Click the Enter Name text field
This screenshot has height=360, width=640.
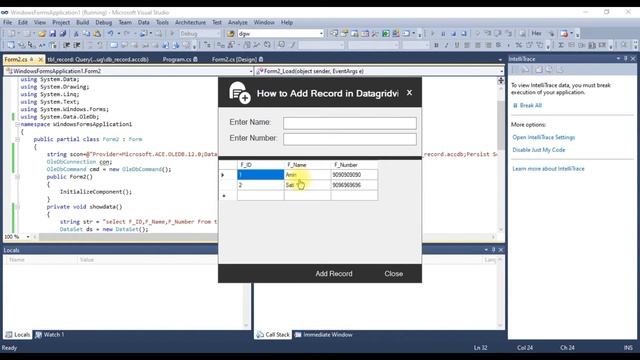(x=350, y=123)
